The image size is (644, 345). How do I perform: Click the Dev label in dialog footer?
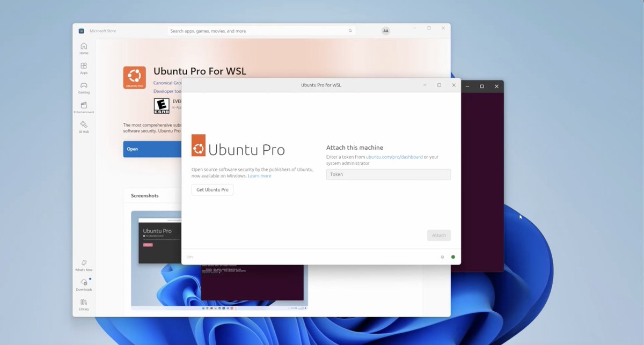coord(189,257)
